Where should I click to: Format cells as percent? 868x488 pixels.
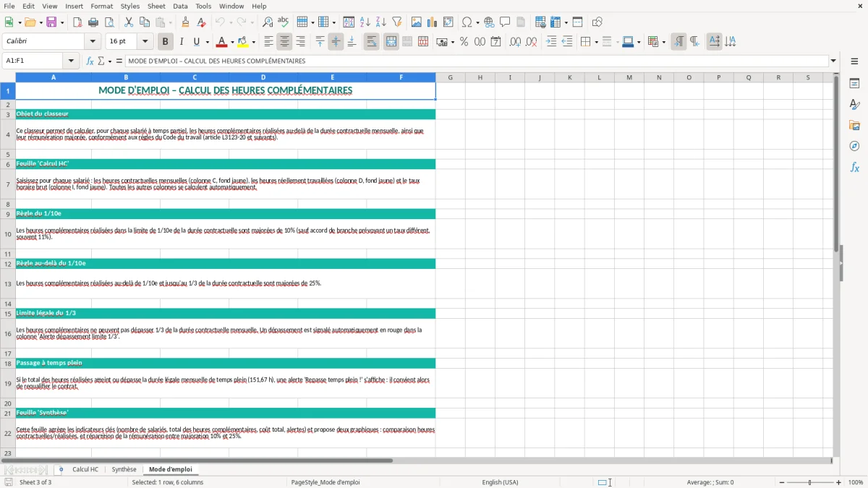pyautogui.click(x=464, y=42)
